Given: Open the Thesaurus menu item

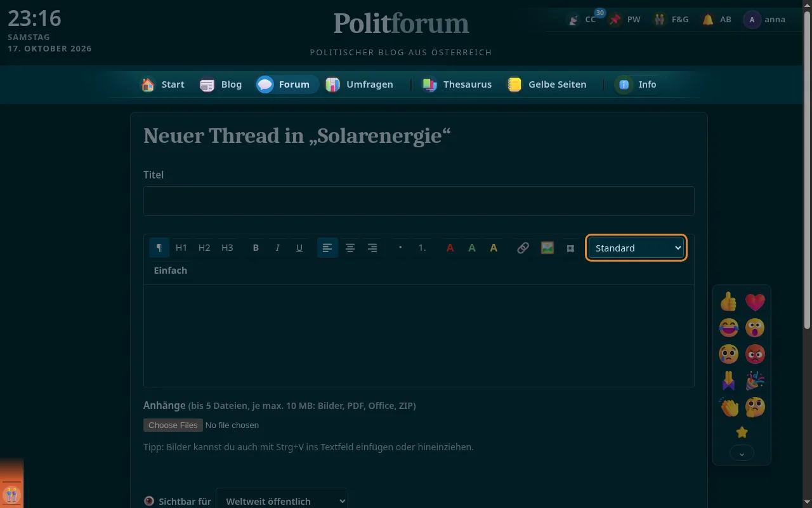Looking at the screenshot, I should (x=457, y=84).
